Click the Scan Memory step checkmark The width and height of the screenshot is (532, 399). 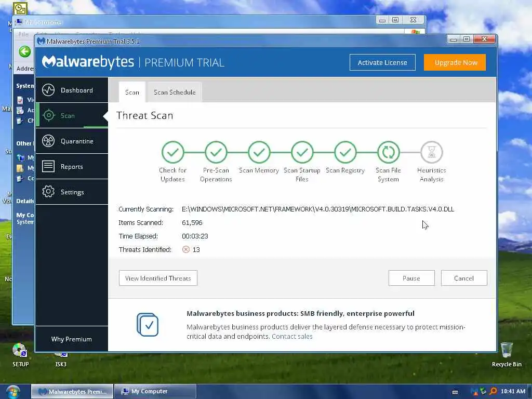[259, 152]
